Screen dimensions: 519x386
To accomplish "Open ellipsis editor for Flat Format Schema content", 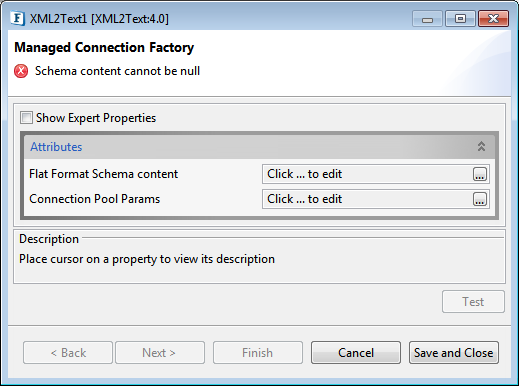I will coord(480,174).
